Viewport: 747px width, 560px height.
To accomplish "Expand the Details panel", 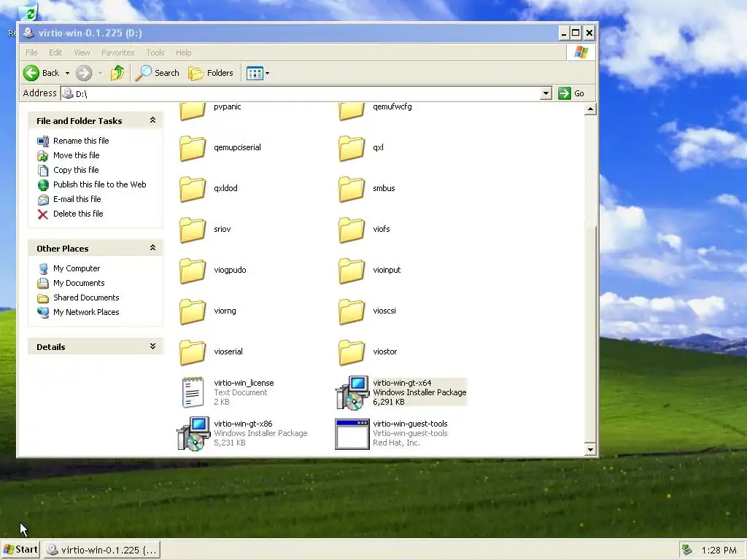I will click(x=152, y=346).
